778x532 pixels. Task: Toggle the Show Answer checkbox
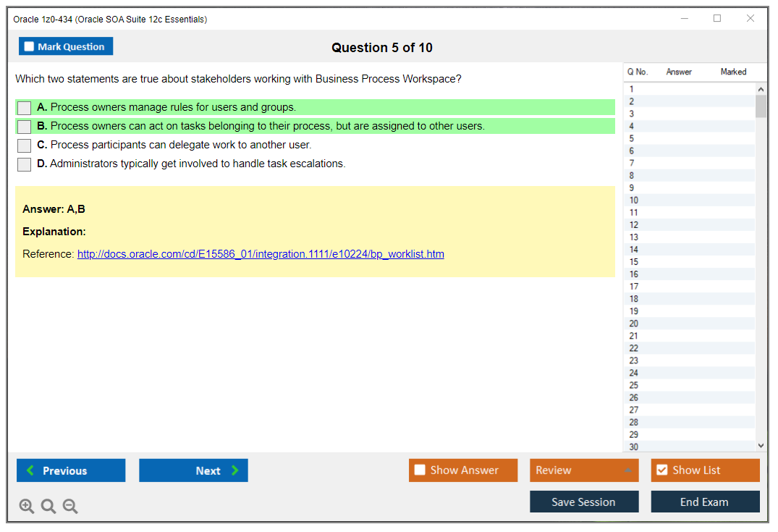tap(420, 470)
